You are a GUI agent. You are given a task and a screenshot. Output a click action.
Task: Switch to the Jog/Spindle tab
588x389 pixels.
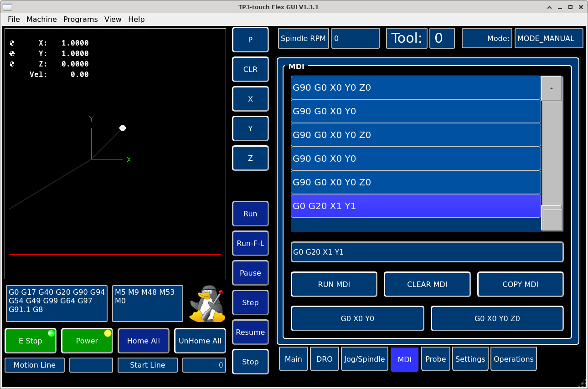[364, 359]
